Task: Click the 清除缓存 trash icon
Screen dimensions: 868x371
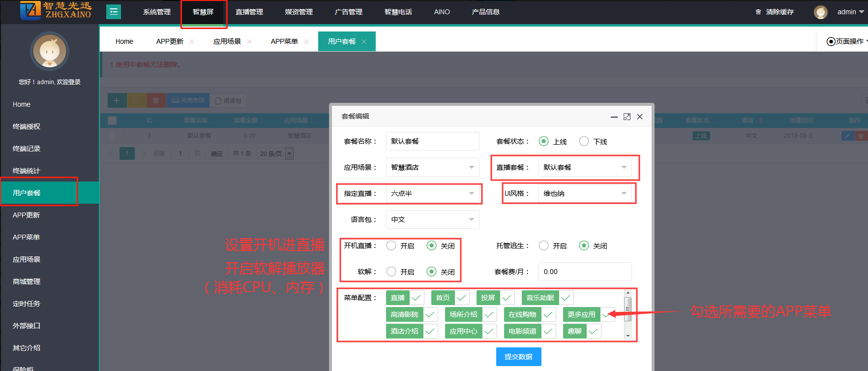Action: click(758, 12)
